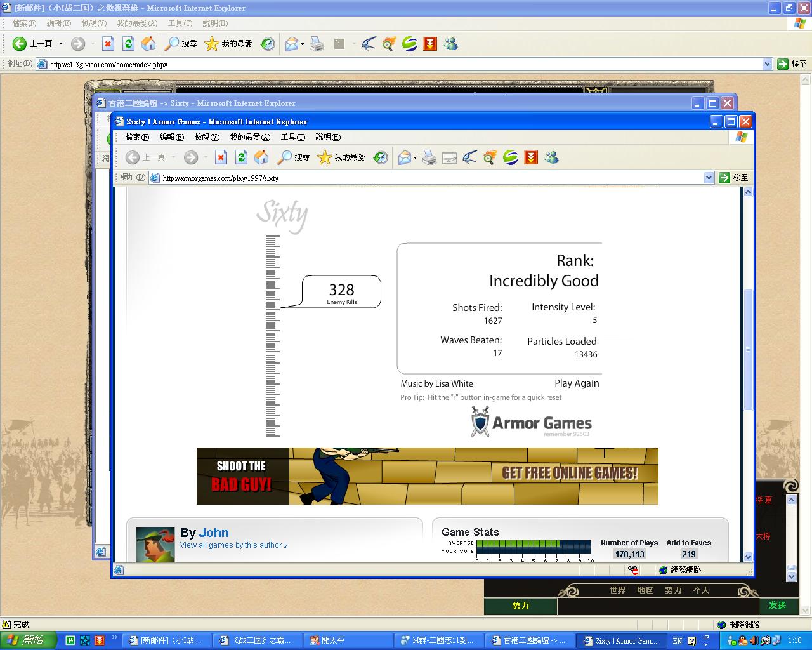Click the blue bird icon in the Sixty window toolbar
This screenshot has width=812, height=650.
click(469, 157)
